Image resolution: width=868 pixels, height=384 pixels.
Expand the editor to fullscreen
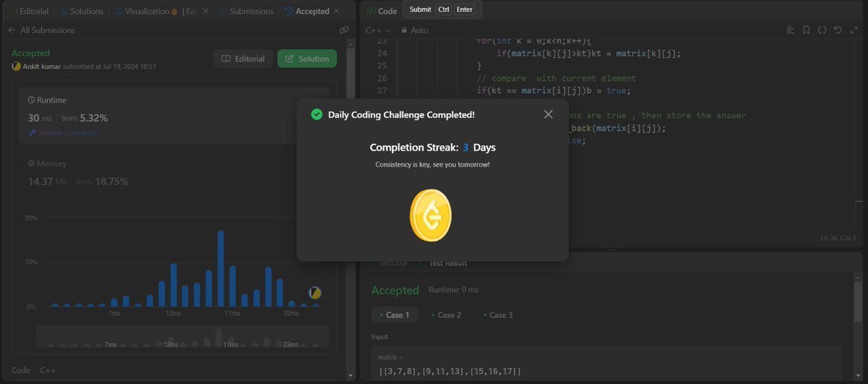(853, 30)
